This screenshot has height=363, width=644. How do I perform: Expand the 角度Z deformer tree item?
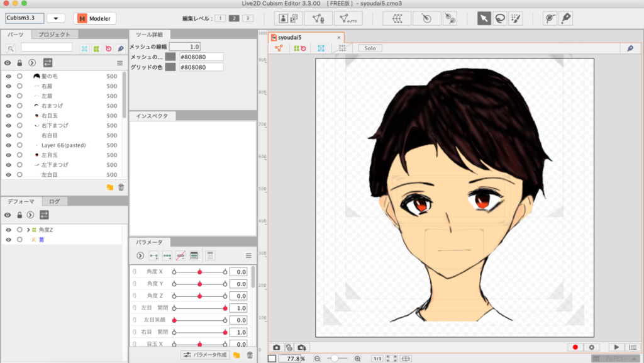tap(28, 230)
